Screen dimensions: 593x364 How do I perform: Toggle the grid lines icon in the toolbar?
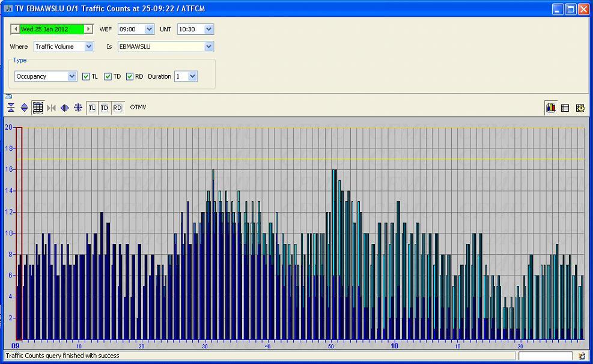pos(38,108)
